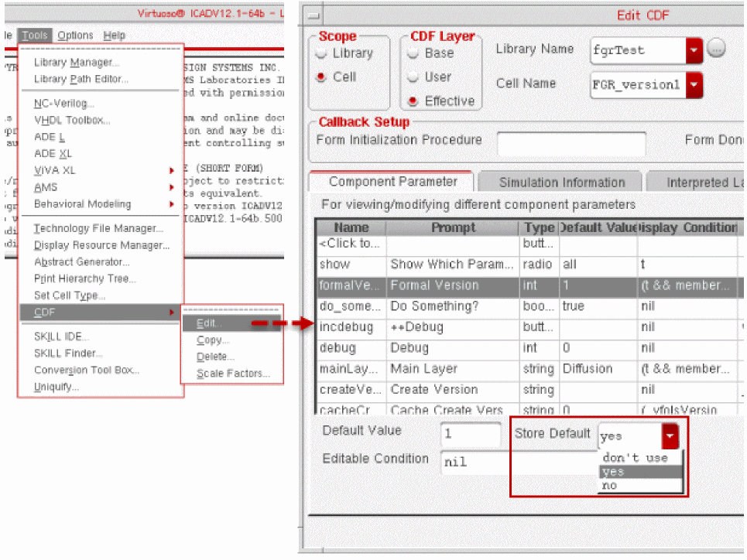This screenshot has height=560, width=747.
Task: Click the Form Initialization Procedure field
Action: (x=571, y=142)
